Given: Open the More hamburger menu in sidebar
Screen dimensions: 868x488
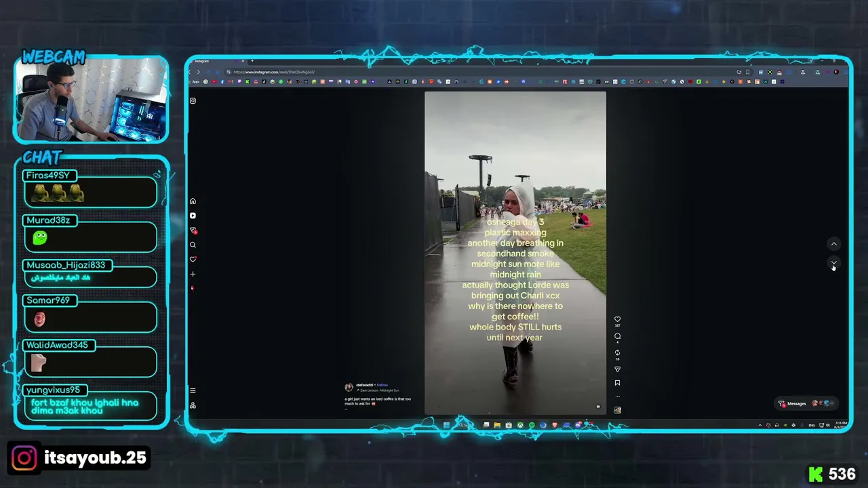Looking at the screenshot, I should tap(193, 391).
